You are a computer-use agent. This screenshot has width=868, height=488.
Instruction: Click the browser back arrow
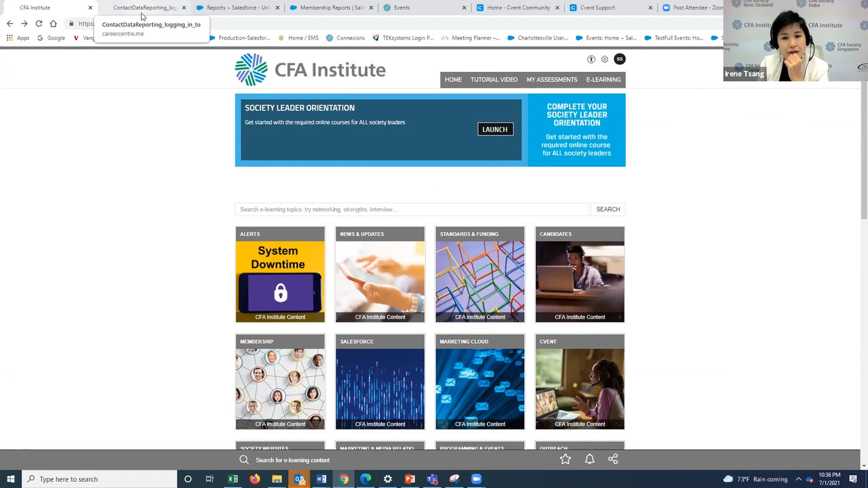pos(9,24)
